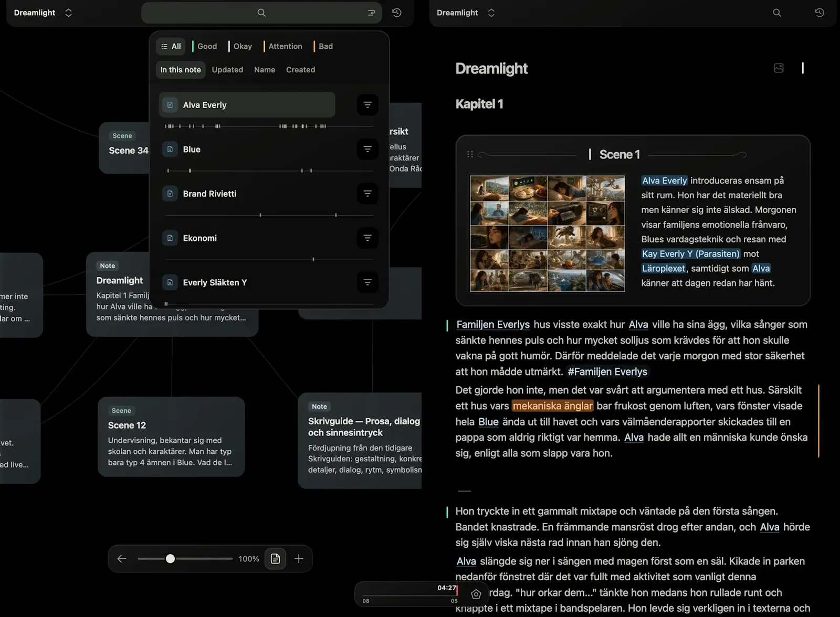Open the Alva Everly result
The height and width of the screenshot is (617, 840).
[247, 105]
